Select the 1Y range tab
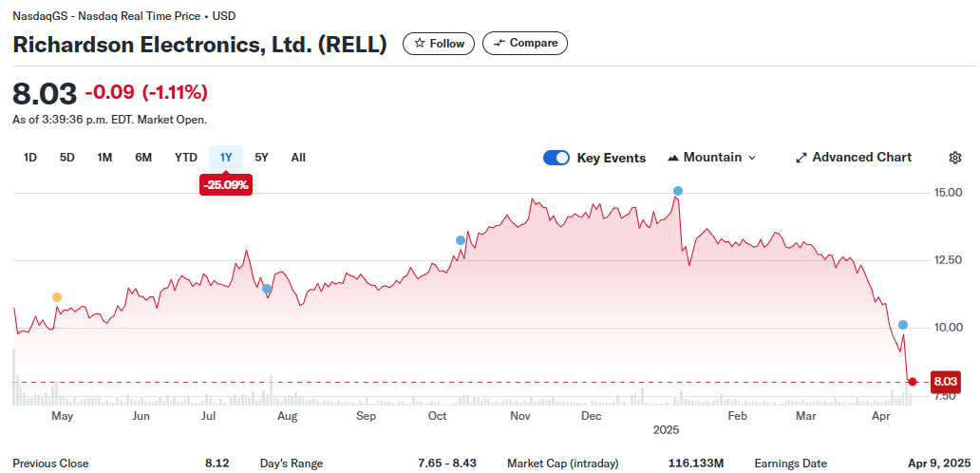Image resolution: width=980 pixels, height=473 pixels. [x=226, y=158]
